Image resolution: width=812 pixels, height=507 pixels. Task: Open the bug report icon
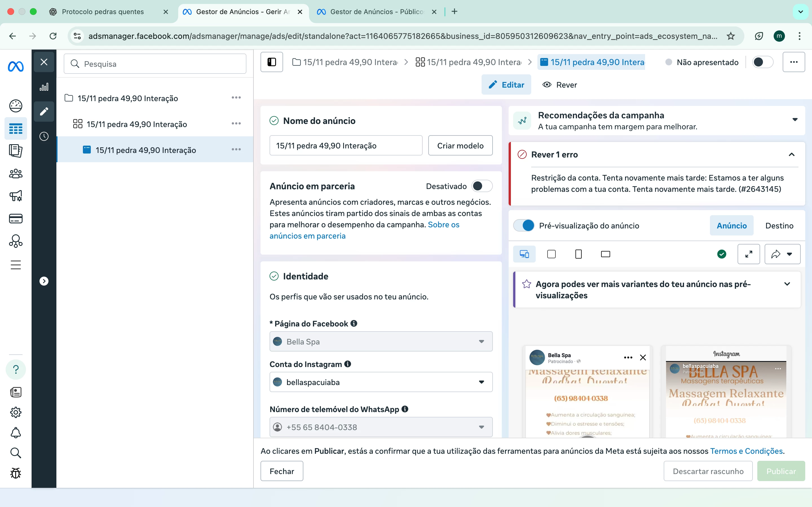pyautogui.click(x=16, y=473)
